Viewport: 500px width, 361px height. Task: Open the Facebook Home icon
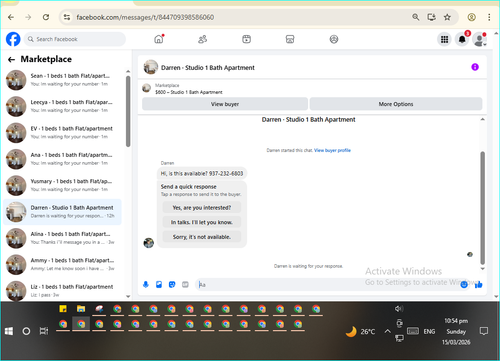click(x=159, y=39)
